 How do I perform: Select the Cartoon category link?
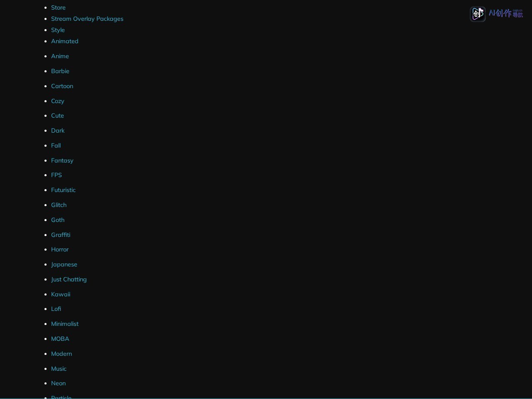pos(62,86)
